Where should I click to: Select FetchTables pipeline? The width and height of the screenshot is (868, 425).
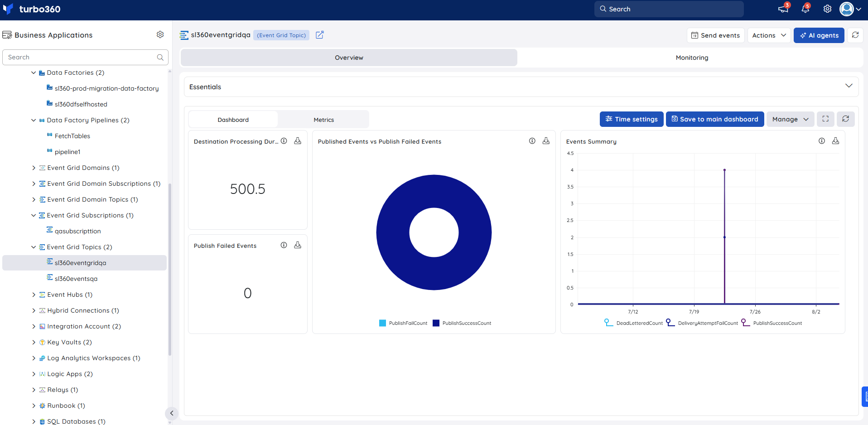coord(72,136)
